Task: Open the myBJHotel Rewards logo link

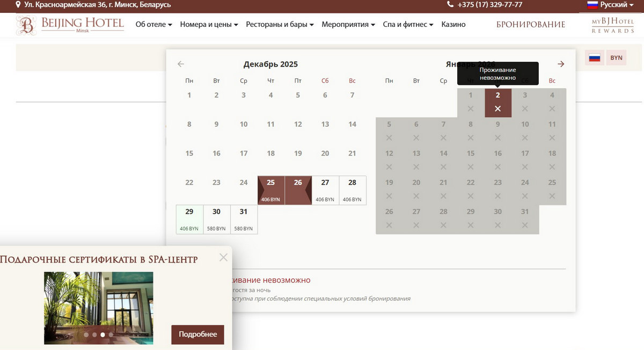Action: [612, 25]
